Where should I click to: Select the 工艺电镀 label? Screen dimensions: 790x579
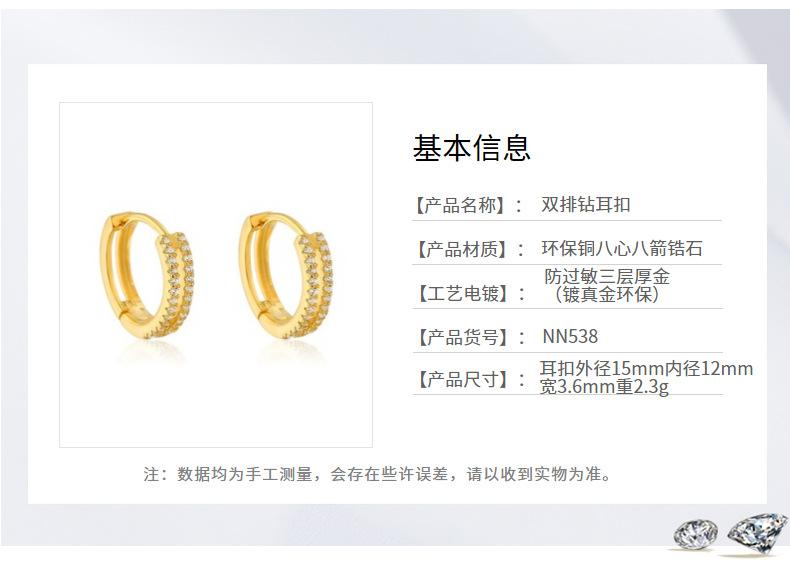click(460, 293)
